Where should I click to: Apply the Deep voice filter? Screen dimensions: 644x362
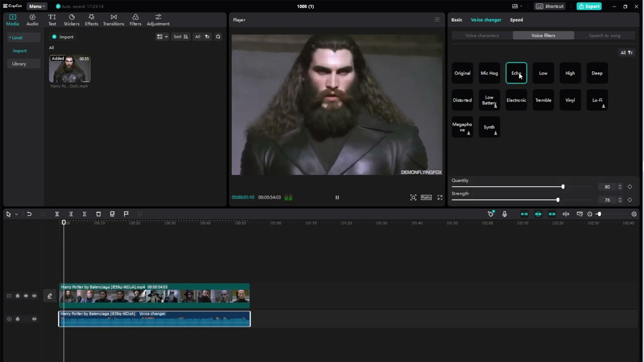(597, 73)
